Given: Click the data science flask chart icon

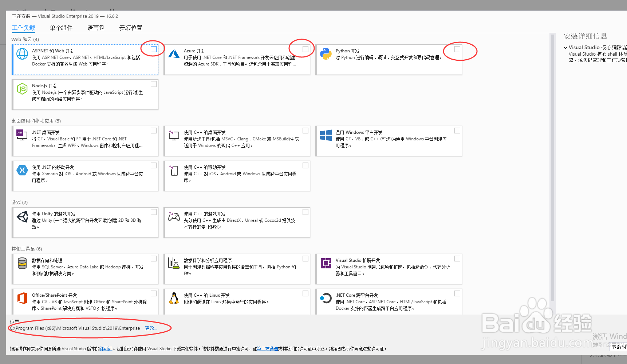Looking at the screenshot, I should pyautogui.click(x=174, y=263).
